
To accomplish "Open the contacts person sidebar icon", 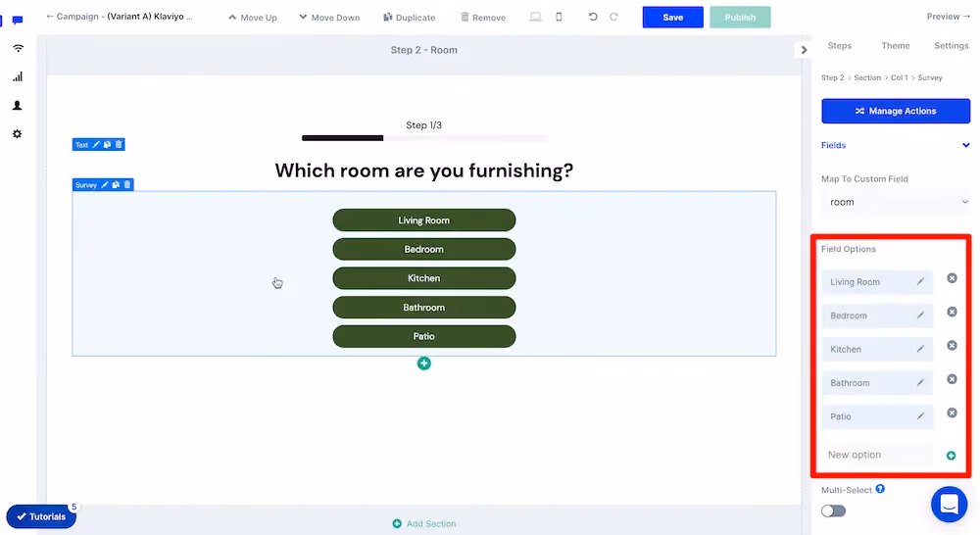I will pos(18,106).
